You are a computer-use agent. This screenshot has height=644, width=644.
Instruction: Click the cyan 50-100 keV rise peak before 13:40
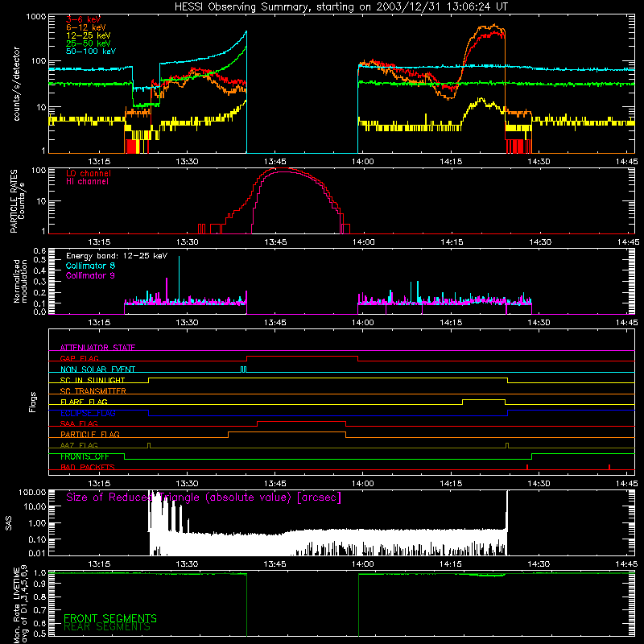pos(246,31)
